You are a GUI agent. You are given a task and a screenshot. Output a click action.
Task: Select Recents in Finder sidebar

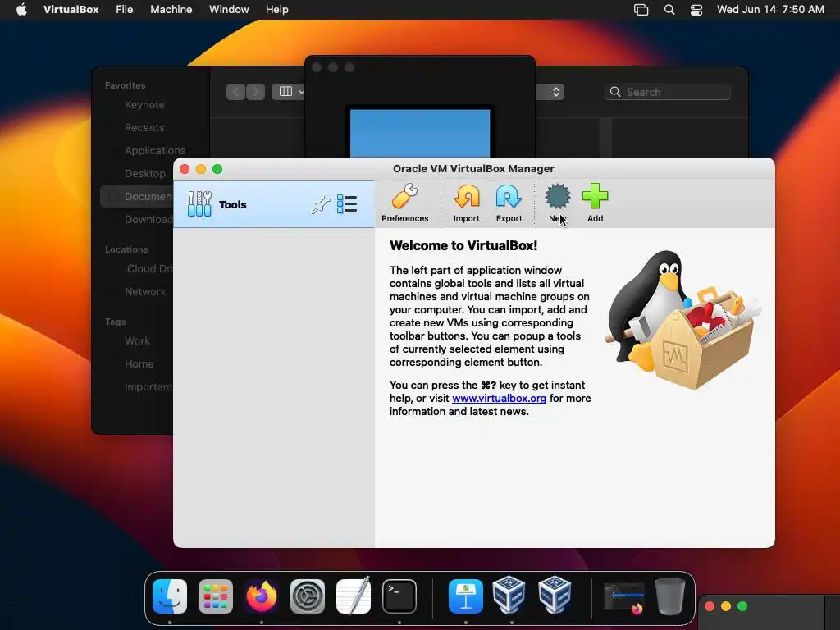click(144, 127)
